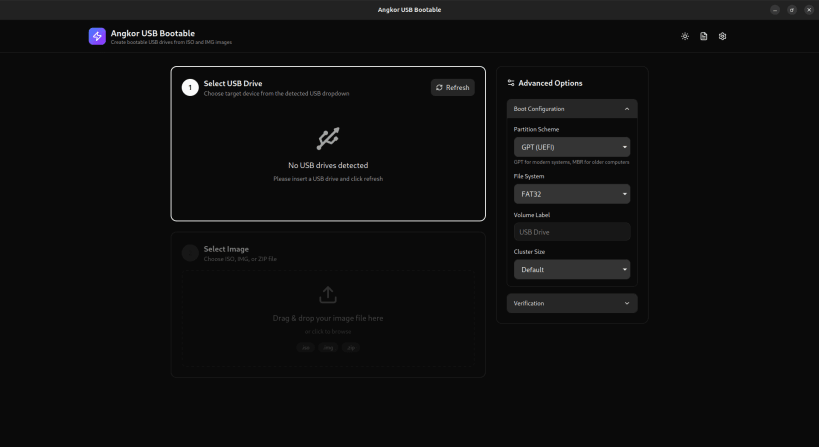Click the 'or click to browse' text

(328, 332)
